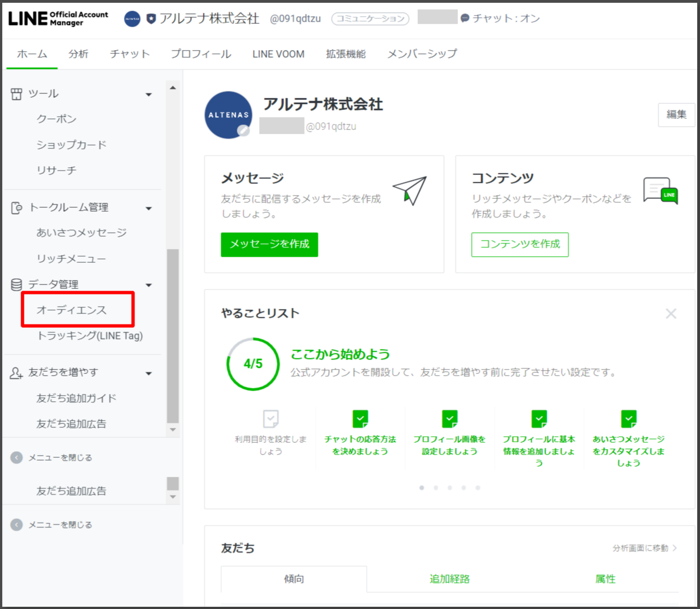Click the large ALTENAS profile picture
Viewport: 700px width, 609px height.
pyautogui.click(x=229, y=115)
